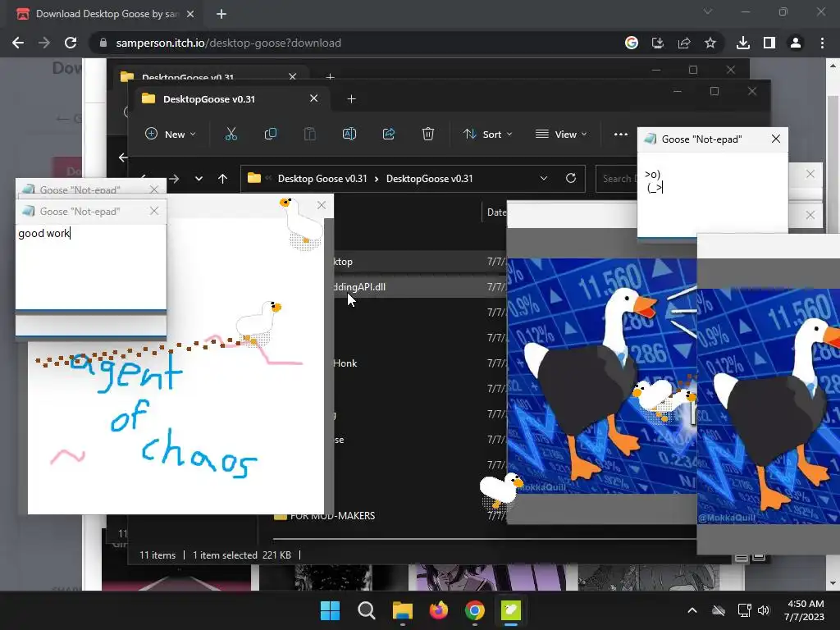This screenshot has height=630, width=840.
Task: Bookmark this page with the star icon
Action: [710, 43]
